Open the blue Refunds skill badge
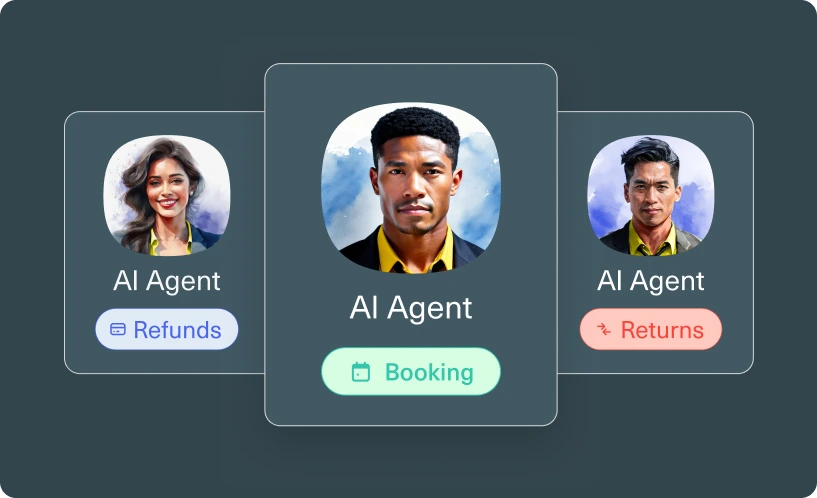The height and width of the screenshot is (498, 817). click(x=167, y=329)
